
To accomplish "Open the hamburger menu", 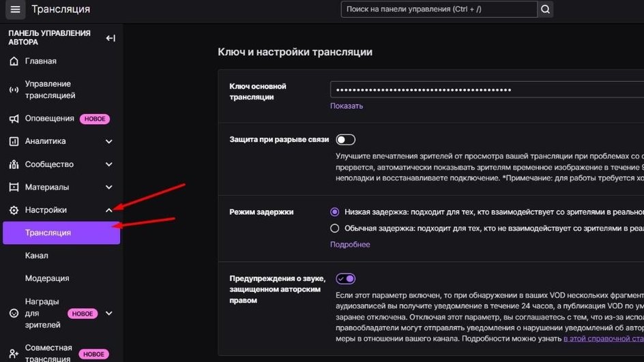I will point(15,9).
